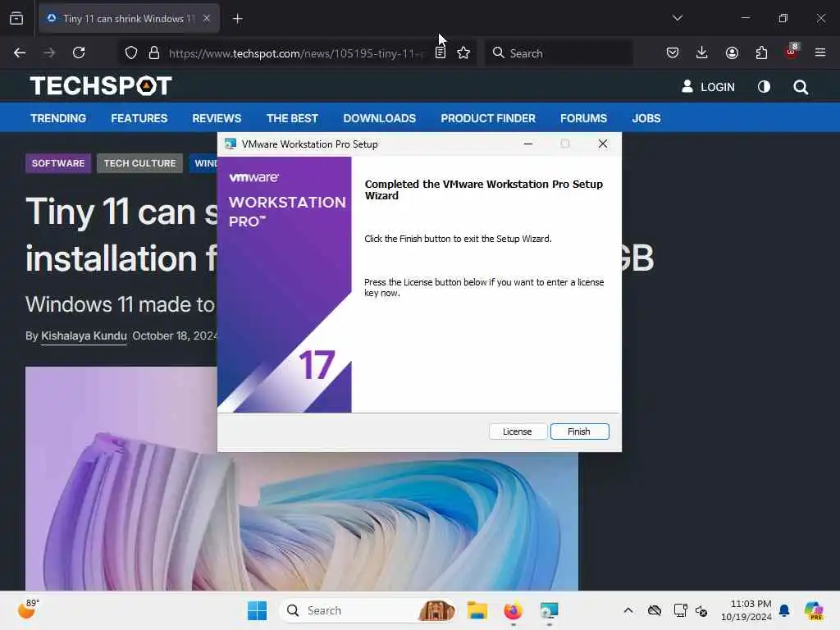The height and width of the screenshot is (630, 840).
Task: Open Firefox View icon
Action: coord(16,18)
